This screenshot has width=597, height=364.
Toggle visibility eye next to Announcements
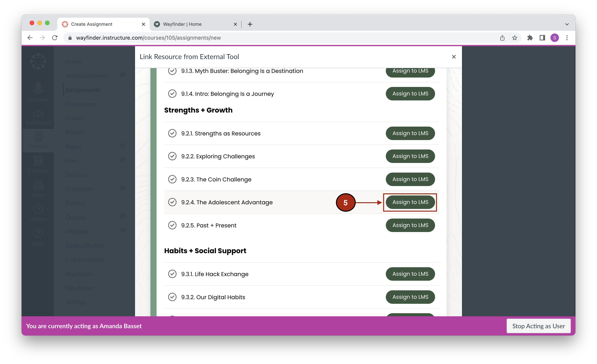click(123, 75)
